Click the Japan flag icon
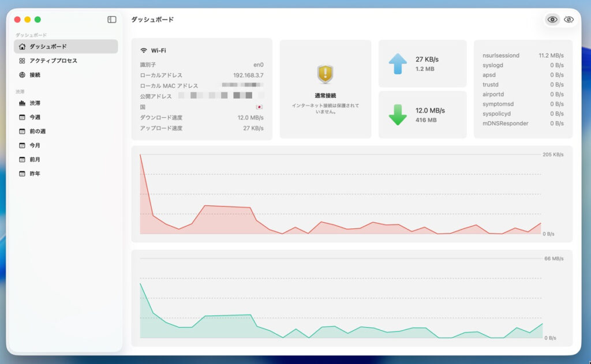 [x=259, y=107]
